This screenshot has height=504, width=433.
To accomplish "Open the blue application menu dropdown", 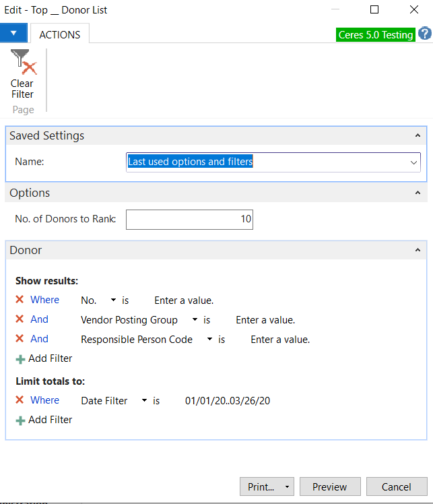I will [x=13, y=33].
